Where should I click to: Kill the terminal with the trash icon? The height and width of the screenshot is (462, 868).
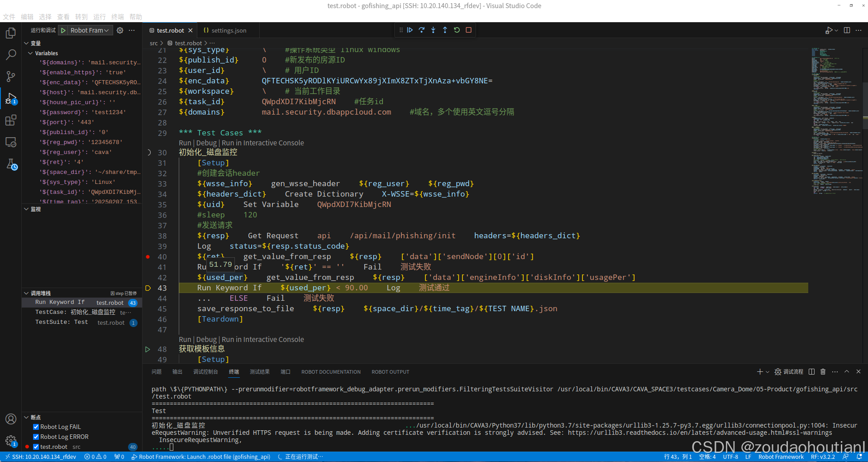pos(823,371)
